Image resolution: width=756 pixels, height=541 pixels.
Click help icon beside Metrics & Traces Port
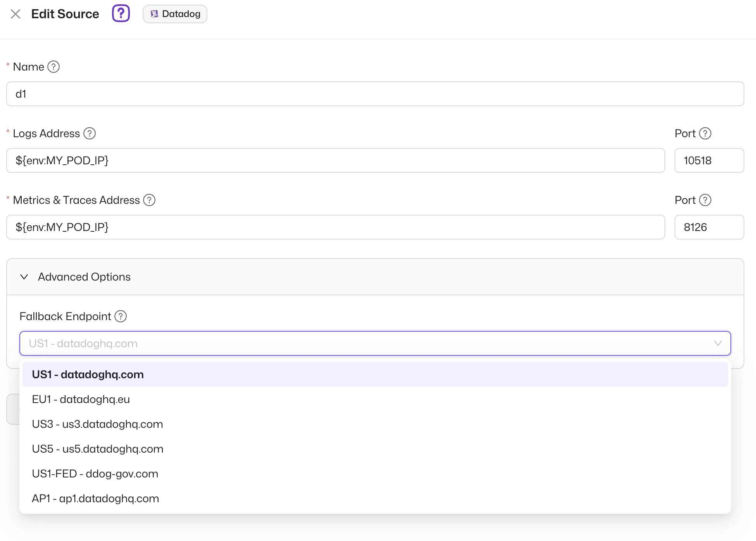click(x=705, y=200)
